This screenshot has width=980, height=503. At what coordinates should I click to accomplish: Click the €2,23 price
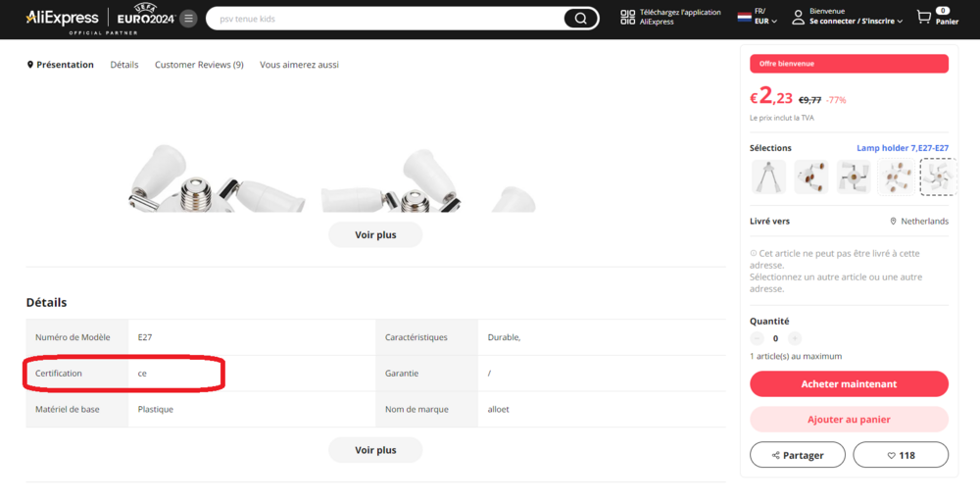771,97
